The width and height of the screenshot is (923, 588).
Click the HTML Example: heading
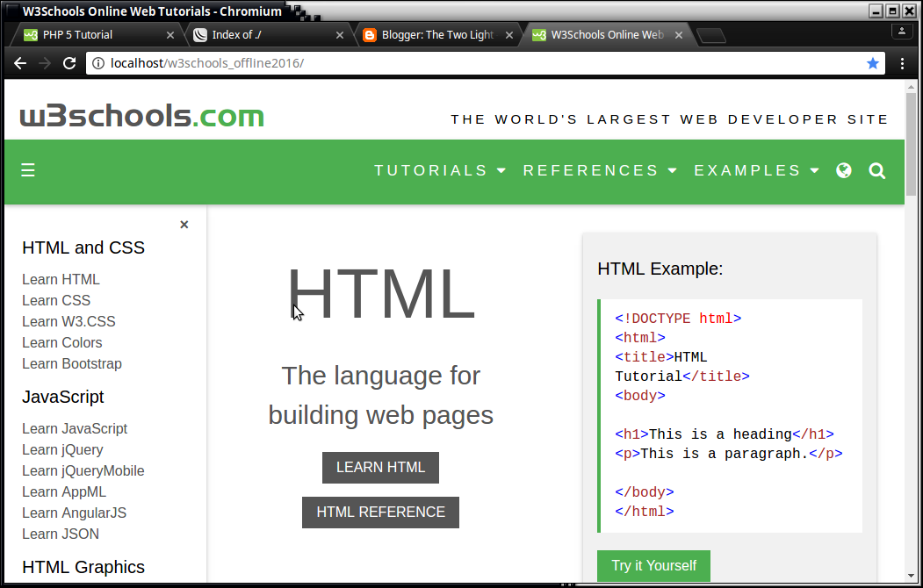click(x=660, y=269)
